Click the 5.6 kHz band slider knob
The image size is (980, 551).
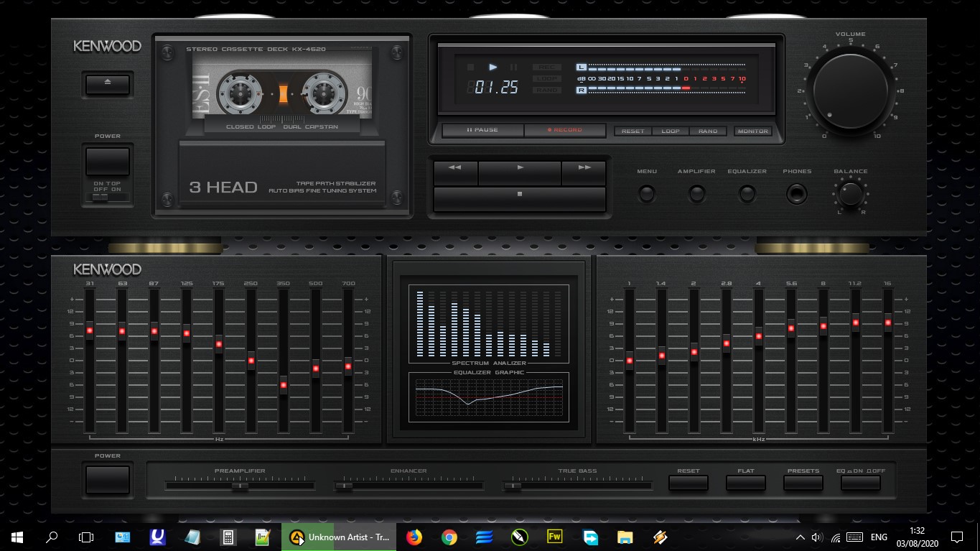click(791, 329)
